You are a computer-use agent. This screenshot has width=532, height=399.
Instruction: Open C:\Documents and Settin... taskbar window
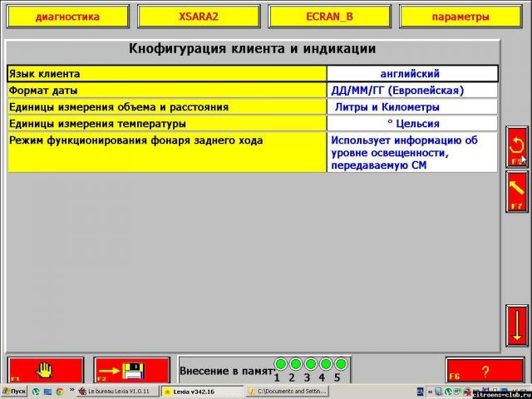click(287, 392)
